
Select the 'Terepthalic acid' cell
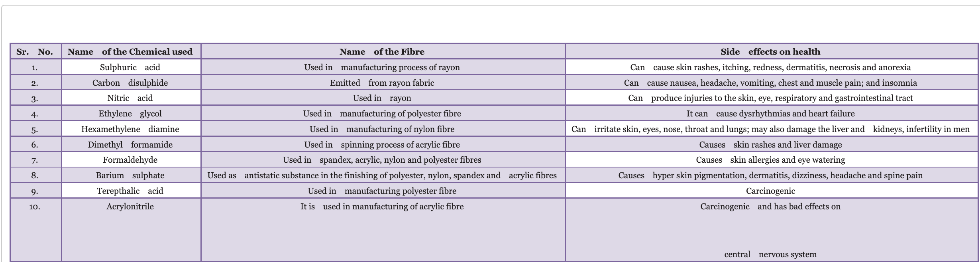[131, 191]
